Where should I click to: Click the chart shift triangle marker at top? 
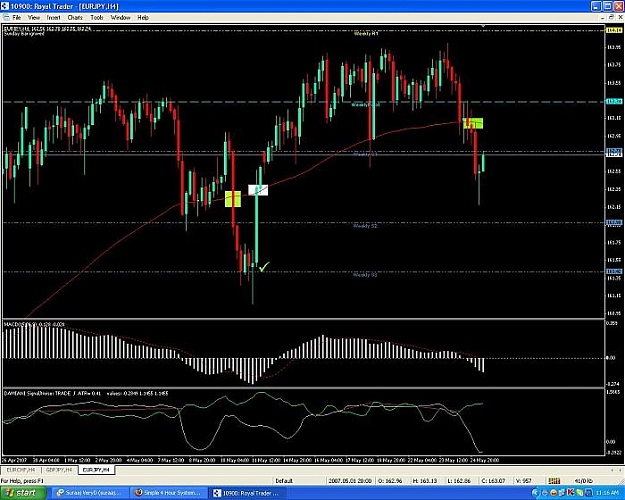(483, 26)
